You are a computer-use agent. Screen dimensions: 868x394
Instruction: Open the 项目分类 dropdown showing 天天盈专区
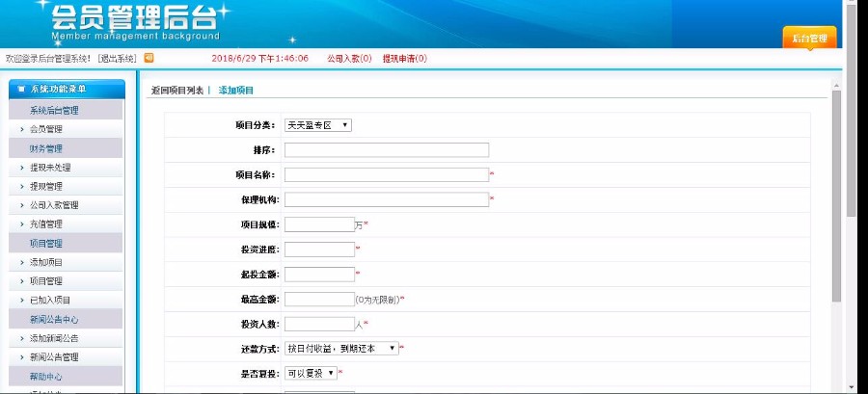[x=317, y=125]
